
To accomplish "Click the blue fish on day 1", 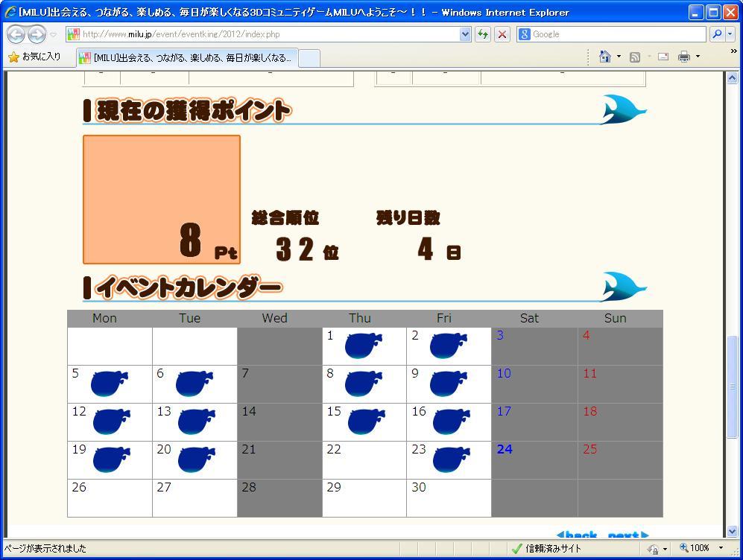I will [363, 346].
